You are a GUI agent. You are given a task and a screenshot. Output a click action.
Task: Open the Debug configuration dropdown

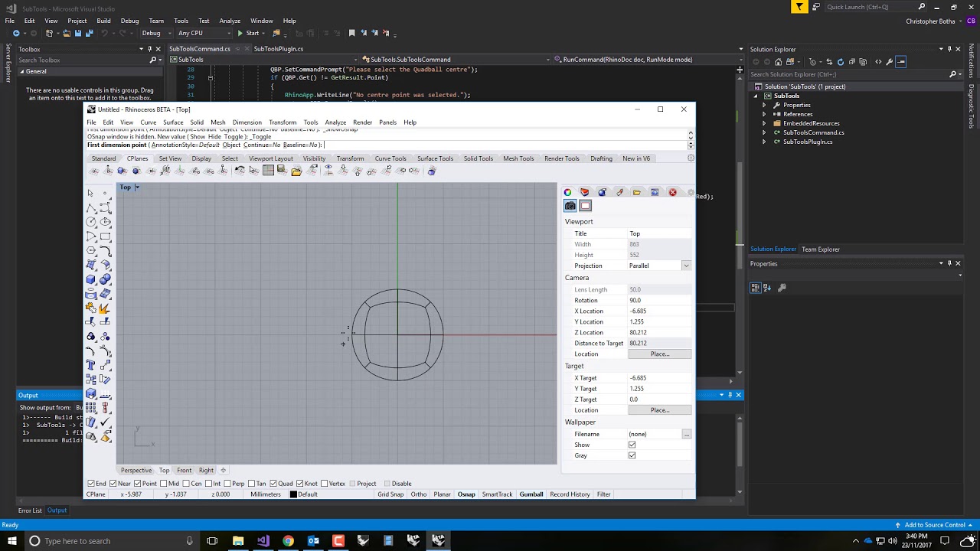tap(155, 33)
